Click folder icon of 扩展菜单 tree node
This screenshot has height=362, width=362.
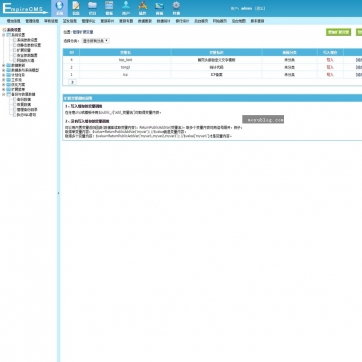(8, 89)
